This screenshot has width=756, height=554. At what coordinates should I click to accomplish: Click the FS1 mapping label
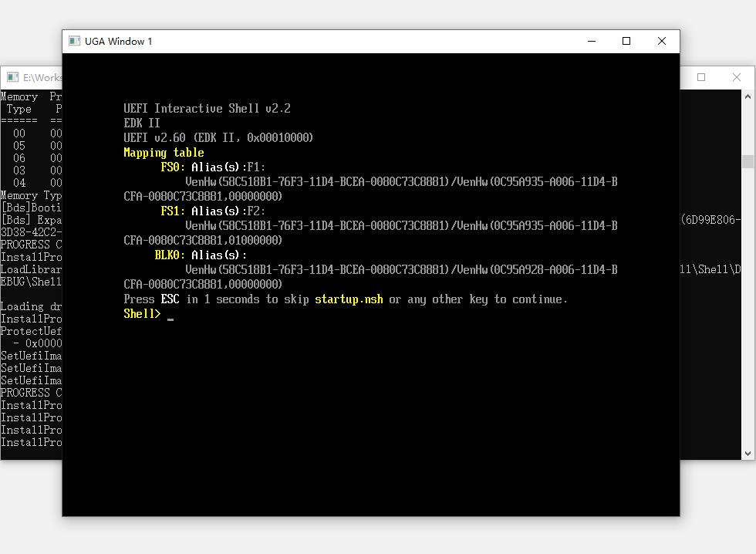click(172, 211)
